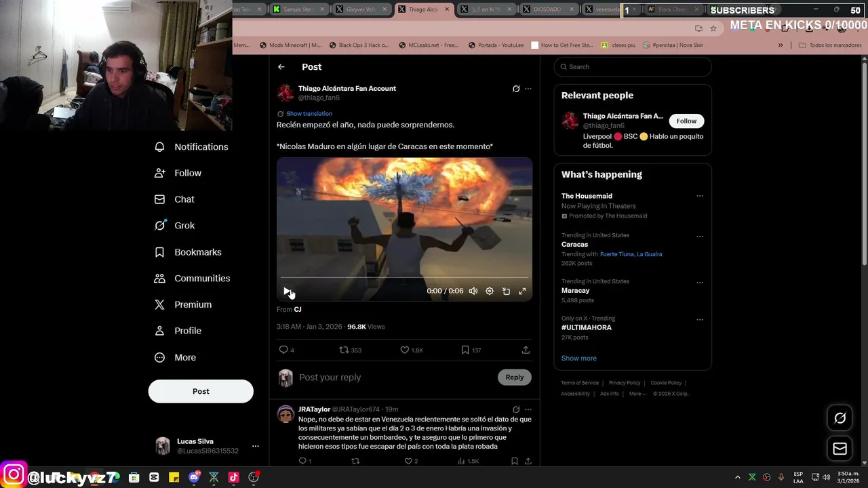Open options for Caracas trend
Image resolution: width=868 pixels, height=488 pixels.
tap(700, 237)
